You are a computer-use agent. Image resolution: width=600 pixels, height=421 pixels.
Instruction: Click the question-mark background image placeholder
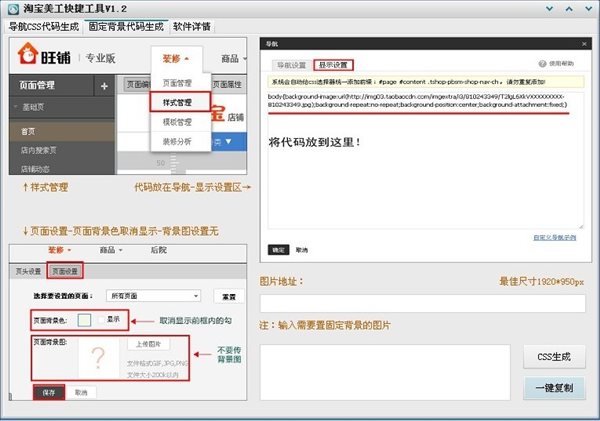(98, 358)
